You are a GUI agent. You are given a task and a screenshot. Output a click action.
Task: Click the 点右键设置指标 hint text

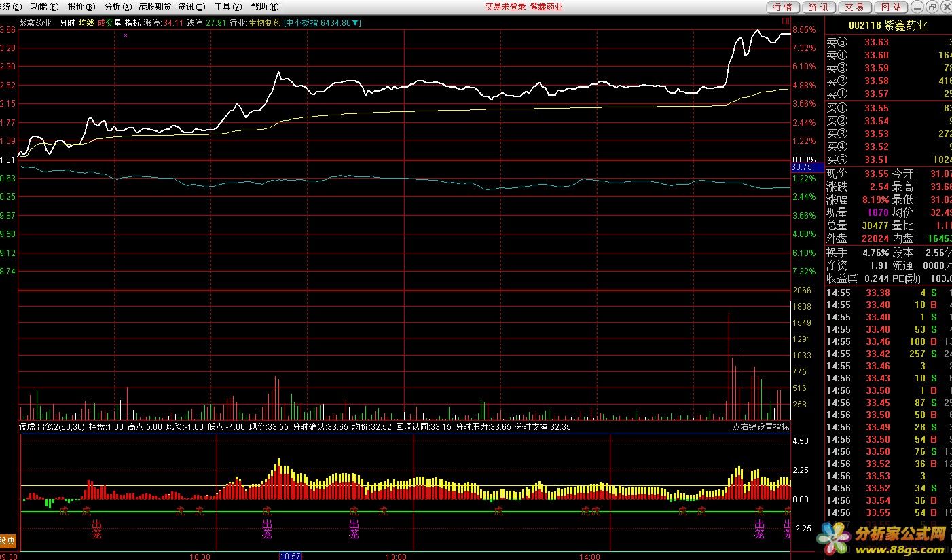tap(761, 427)
